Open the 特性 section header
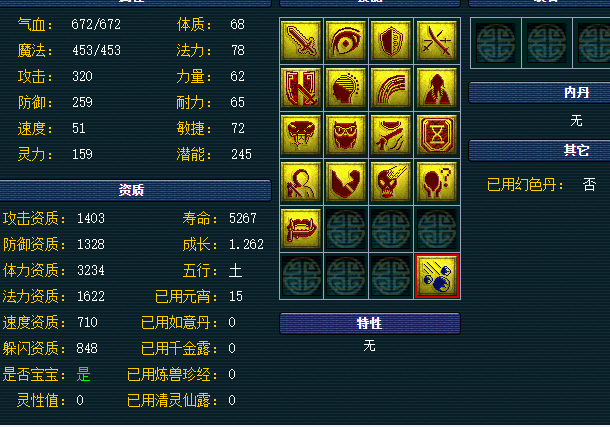This screenshot has width=610, height=427. pos(370,323)
